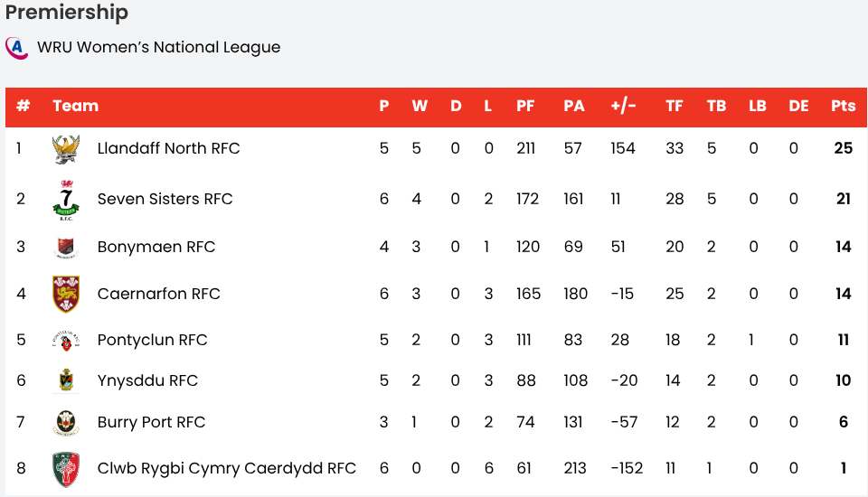
Task: Click the +/- column header
Action: [623, 106]
